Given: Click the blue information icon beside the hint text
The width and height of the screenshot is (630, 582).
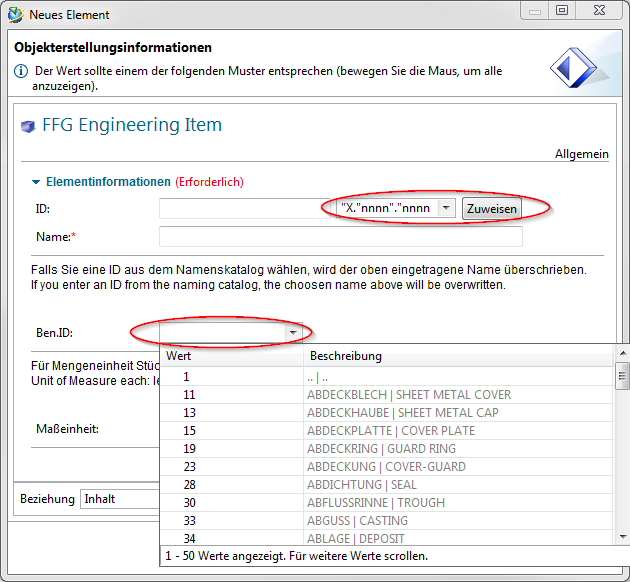Looking at the screenshot, I should [20, 72].
